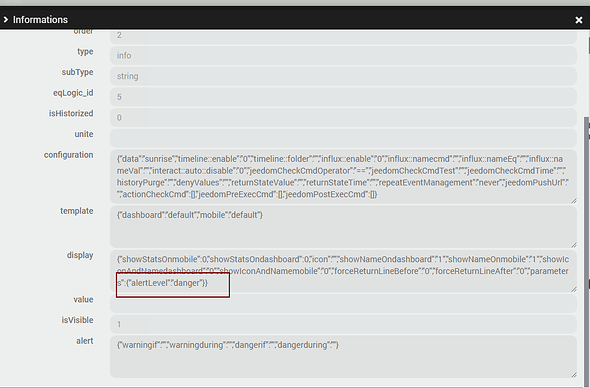Click the type field showing info
Image resolution: width=590 pixels, height=388 pixels.
click(343, 56)
